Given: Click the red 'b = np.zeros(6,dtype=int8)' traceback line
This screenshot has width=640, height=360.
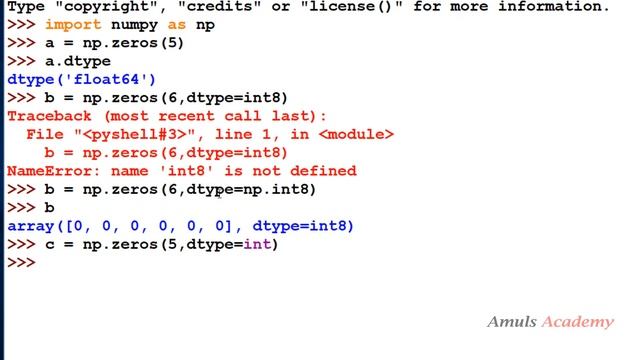Looking at the screenshot, I should [166, 153].
